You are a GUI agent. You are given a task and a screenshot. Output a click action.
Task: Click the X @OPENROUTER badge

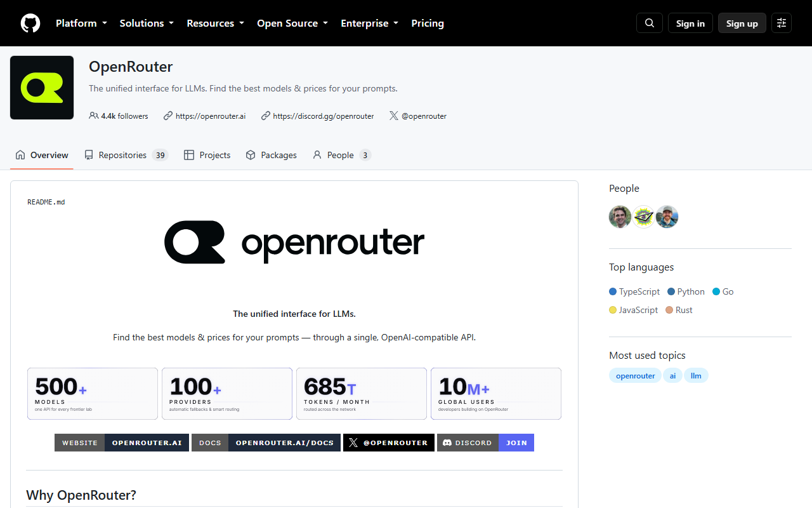point(389,443)
